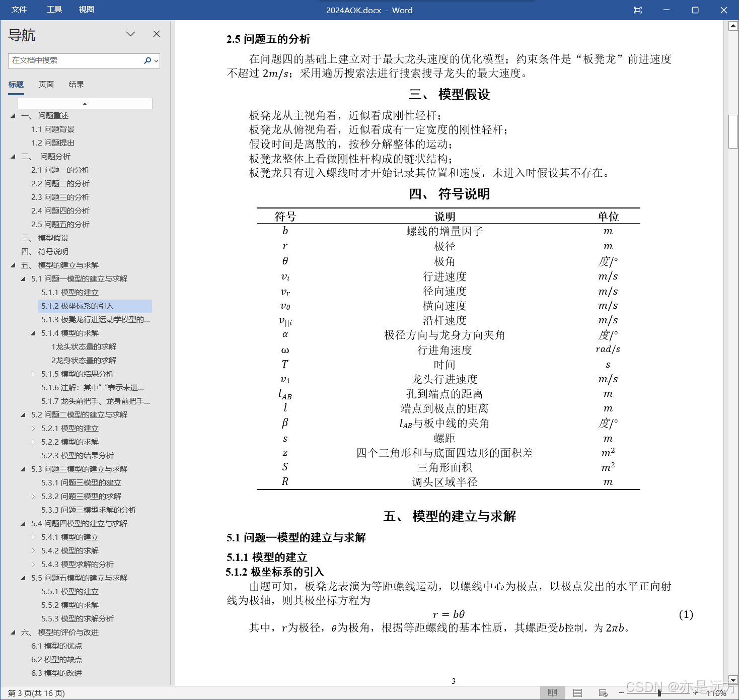Go to 2.1 问题一的分析 heading

click(60, 170)
